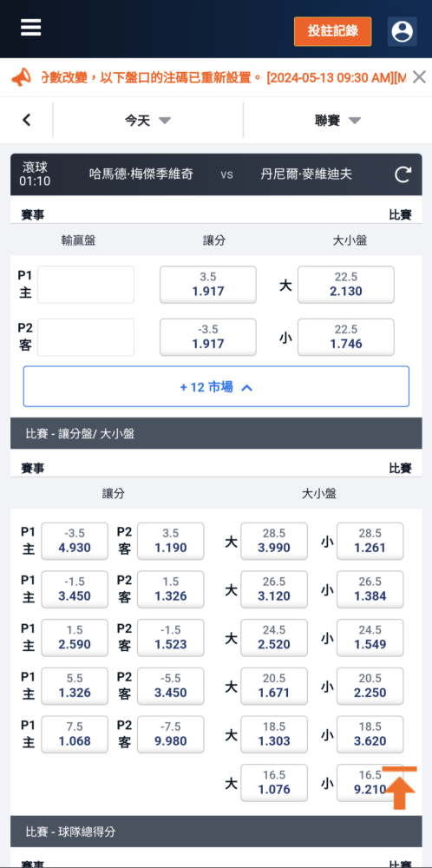Collapse the +12 市場 markets expander
Screen dimensions: 432x868
216,386
